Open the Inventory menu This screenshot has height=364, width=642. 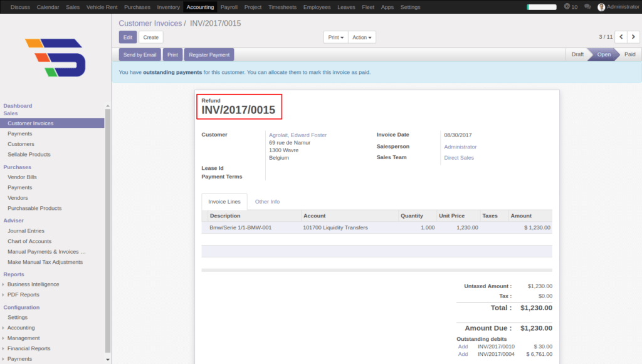pos(168,7)
